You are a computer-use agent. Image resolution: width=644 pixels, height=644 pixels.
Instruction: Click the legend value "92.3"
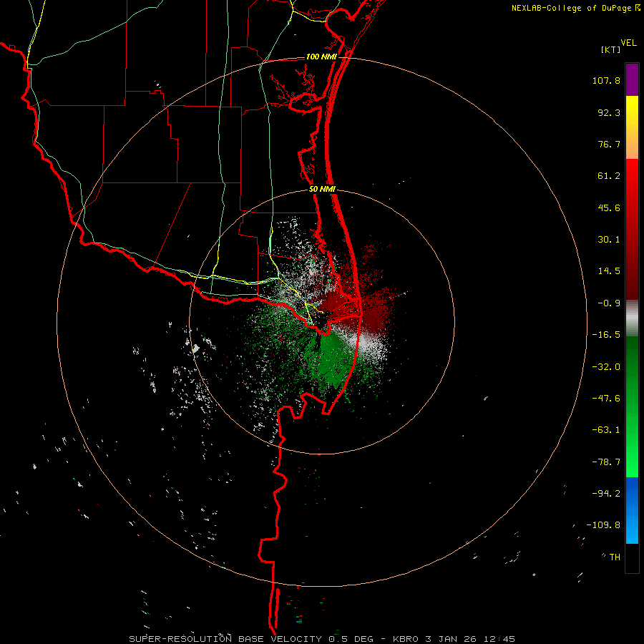coord(609,112)
